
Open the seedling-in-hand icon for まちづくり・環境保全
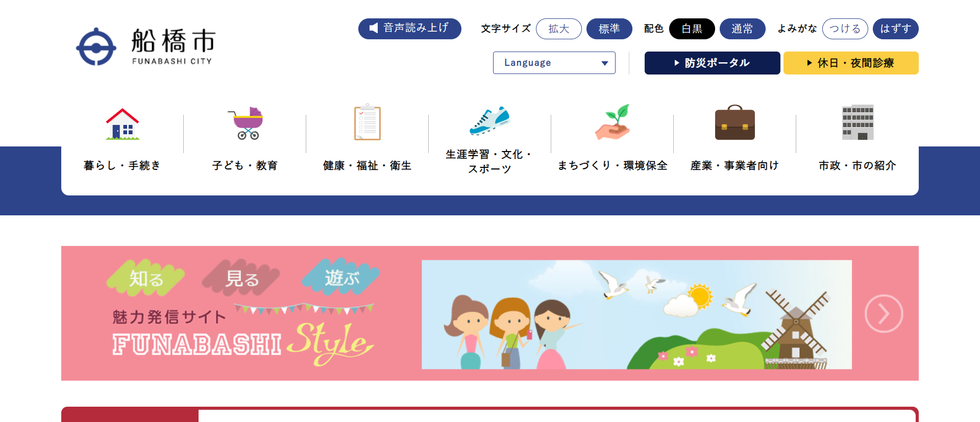click(613, 122)
